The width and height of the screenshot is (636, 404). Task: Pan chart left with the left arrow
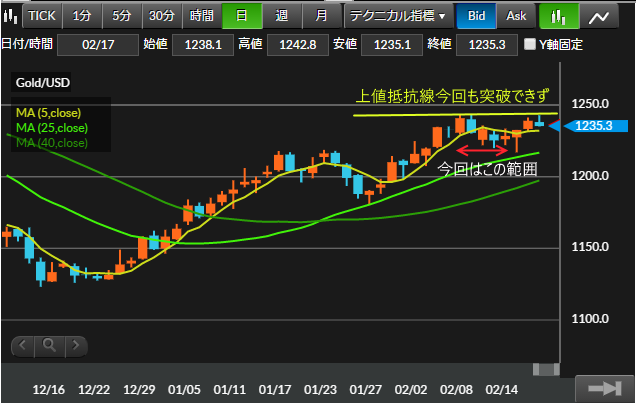pyautogui.click(x=23, y=346)
